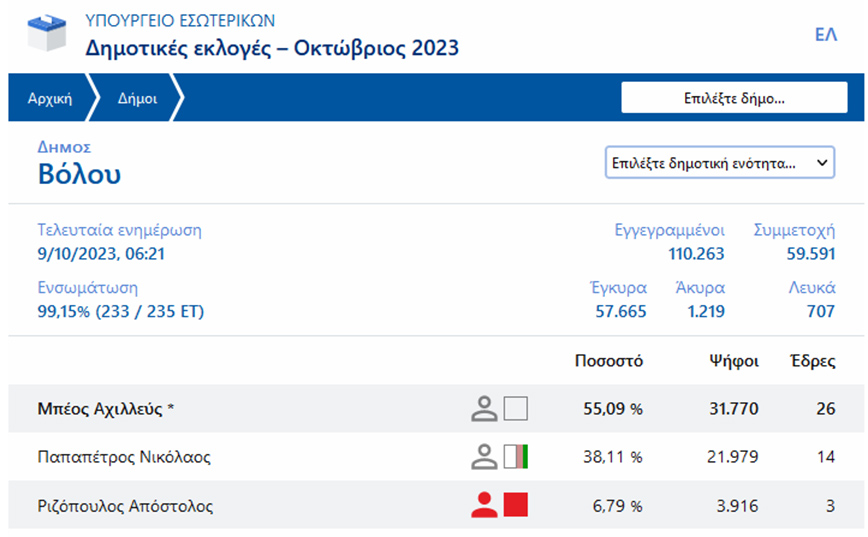Click the ballot box logo icon
This screenshot has width=868, height=537.
click(44, 35)
